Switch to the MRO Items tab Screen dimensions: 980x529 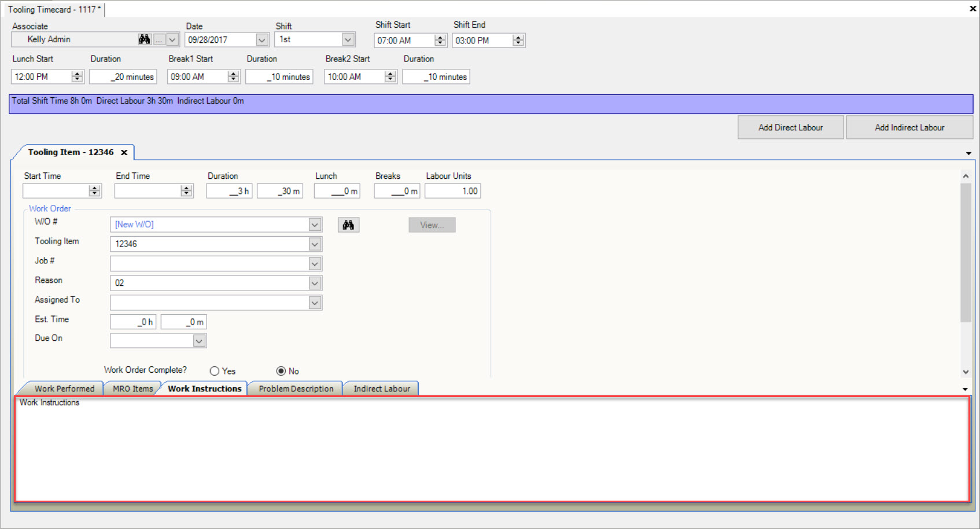(132, 389)
